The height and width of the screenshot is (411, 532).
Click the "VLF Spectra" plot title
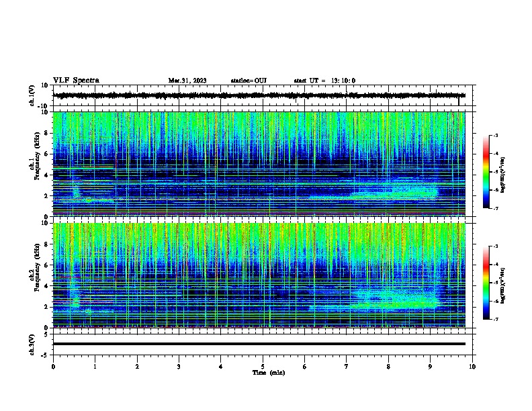coord(76,81)
